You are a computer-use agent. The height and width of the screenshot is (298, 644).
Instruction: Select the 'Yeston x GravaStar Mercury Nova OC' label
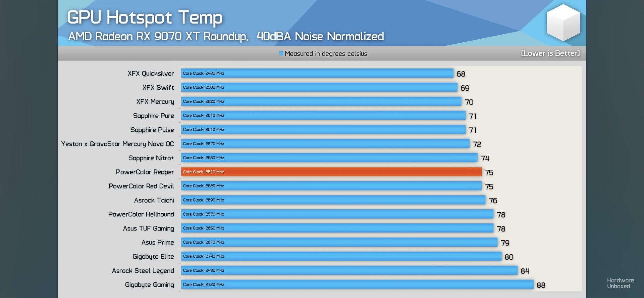point(117,144)
